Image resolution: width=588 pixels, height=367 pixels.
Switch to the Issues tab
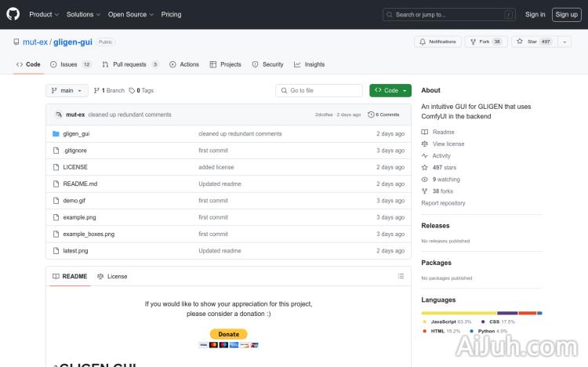tap(70, 64)
